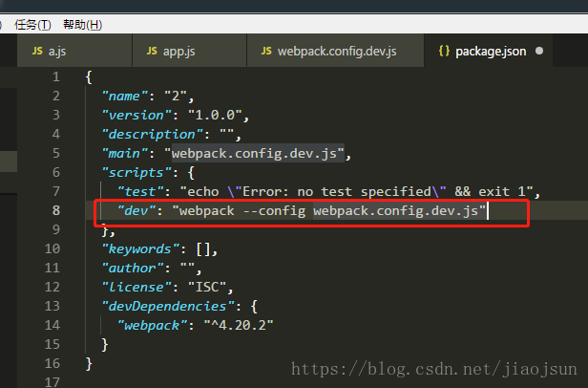The image size is (588, 388).
Task: Click the braces icon on package.json tab
Action: [444, 51]
